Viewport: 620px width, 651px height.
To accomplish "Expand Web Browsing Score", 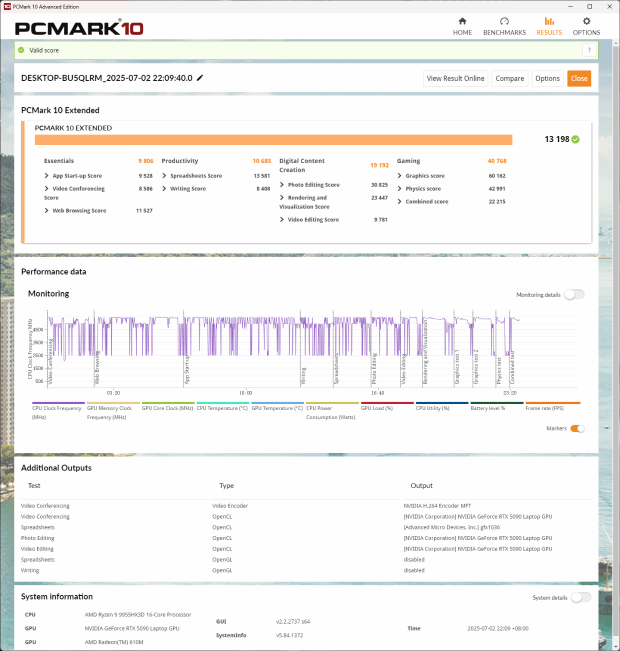I will coord(47,210).
